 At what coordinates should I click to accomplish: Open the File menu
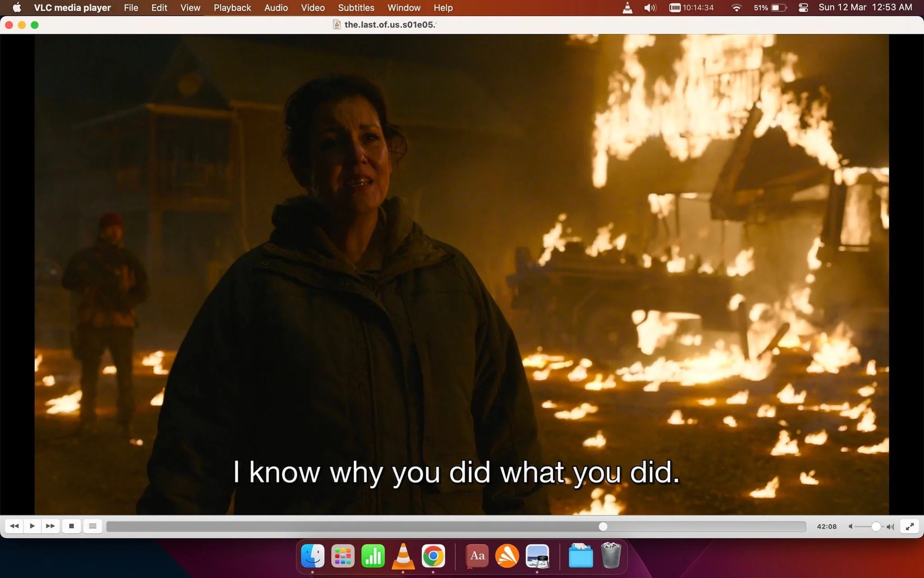(x=131, y=8)
